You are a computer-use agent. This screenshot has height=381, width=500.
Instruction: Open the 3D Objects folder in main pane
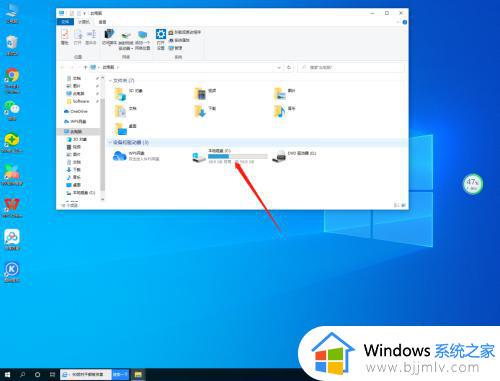(129, 93)
